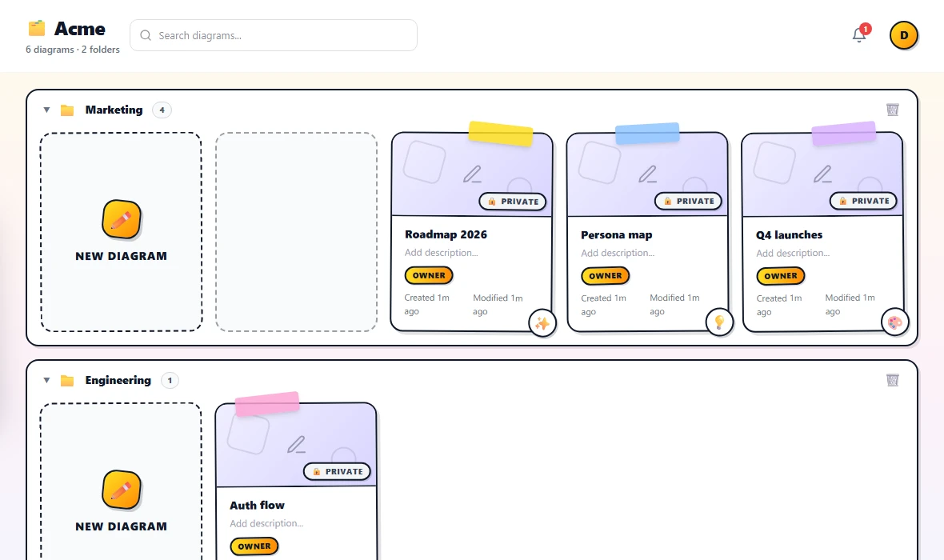Toggle Private badge on Persona map
Screen dimensions: 944x560
(688, 201)
